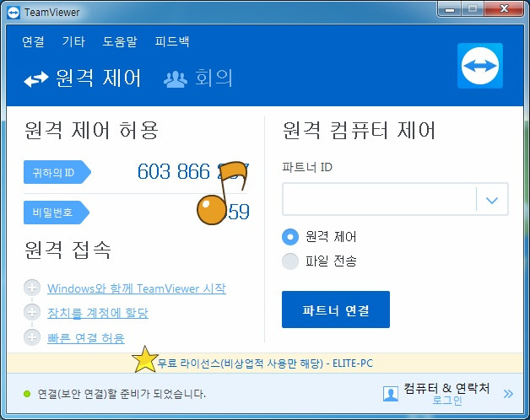Click the 연결(보안 연결)할 준비가 되었습니다 status text

pyautogui.click(x=122, y=394)
